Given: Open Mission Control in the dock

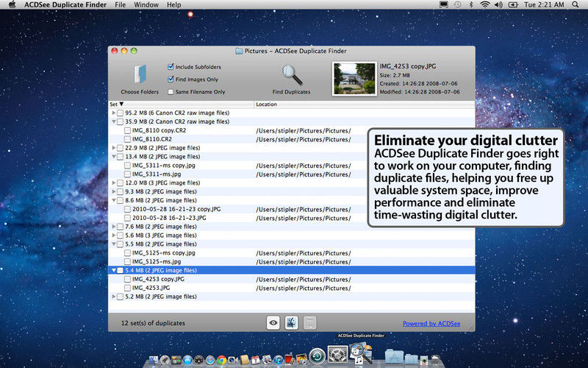Looking at the screenshot, I should 176,360.
